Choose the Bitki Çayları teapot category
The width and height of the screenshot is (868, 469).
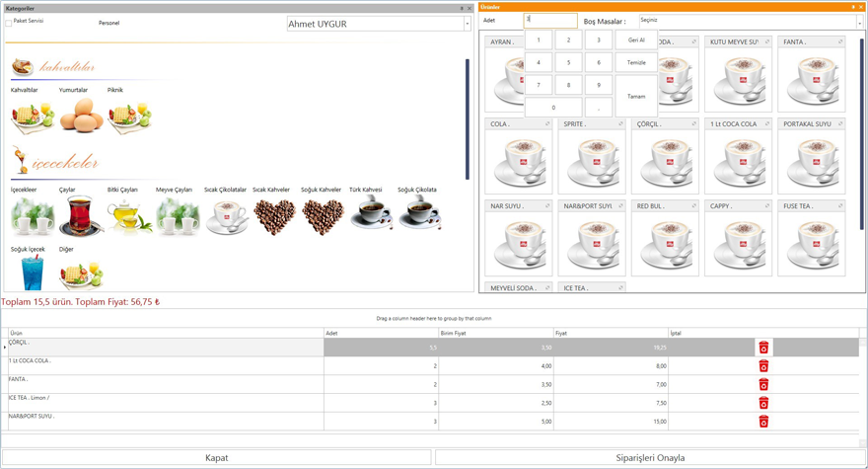(x=129, y=217)
